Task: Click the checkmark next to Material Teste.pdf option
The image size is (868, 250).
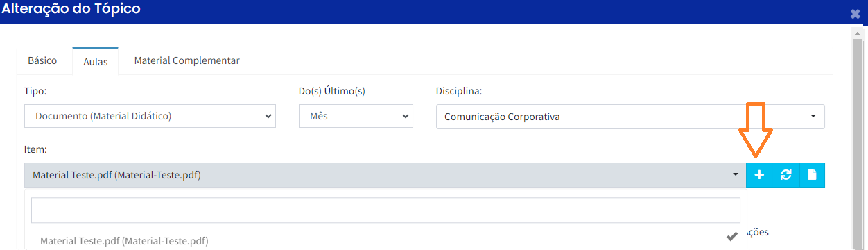Action: [x=731, y=237]
